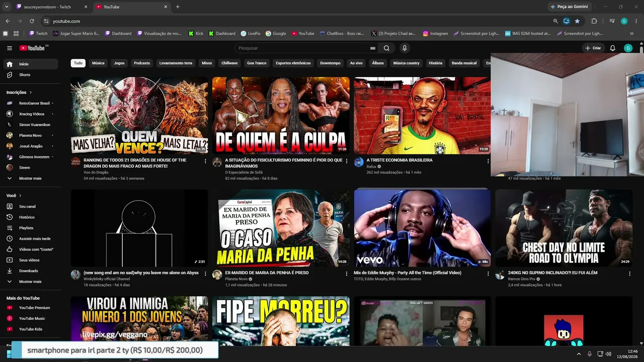Open Shorts from the sidebar

tap(30, 75)
